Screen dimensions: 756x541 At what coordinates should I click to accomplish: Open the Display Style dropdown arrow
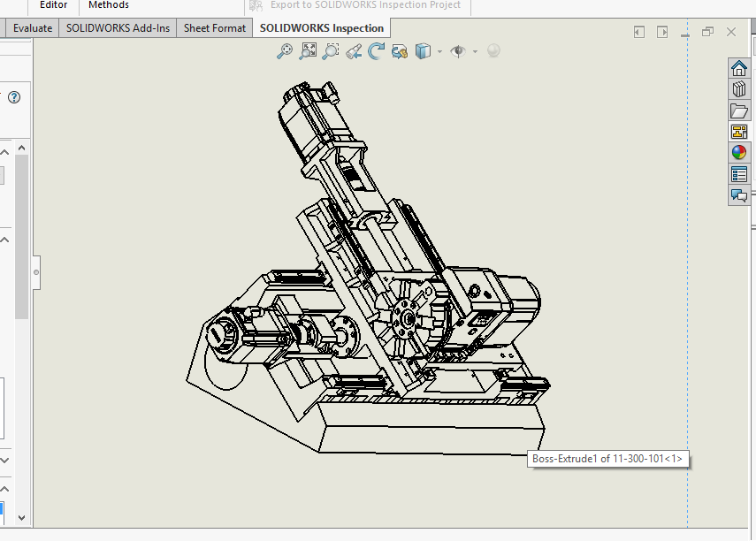tap(439, 51)
